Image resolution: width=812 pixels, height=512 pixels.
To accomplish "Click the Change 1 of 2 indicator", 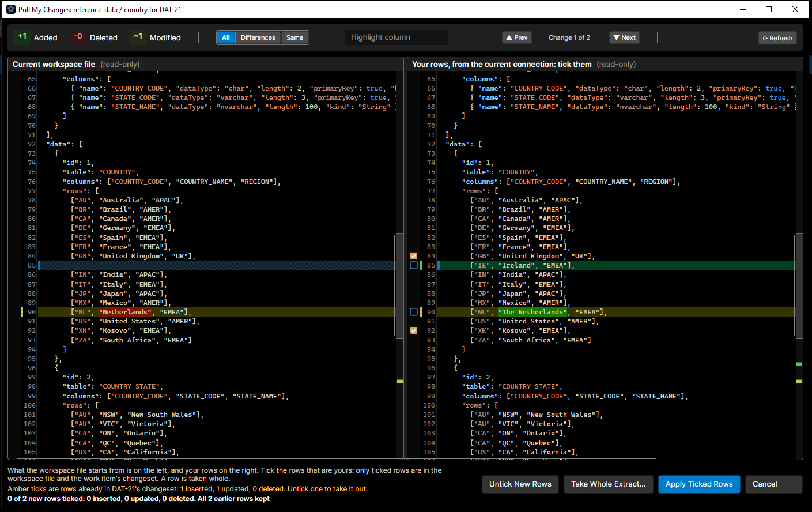I will click(x=569, y=37).
